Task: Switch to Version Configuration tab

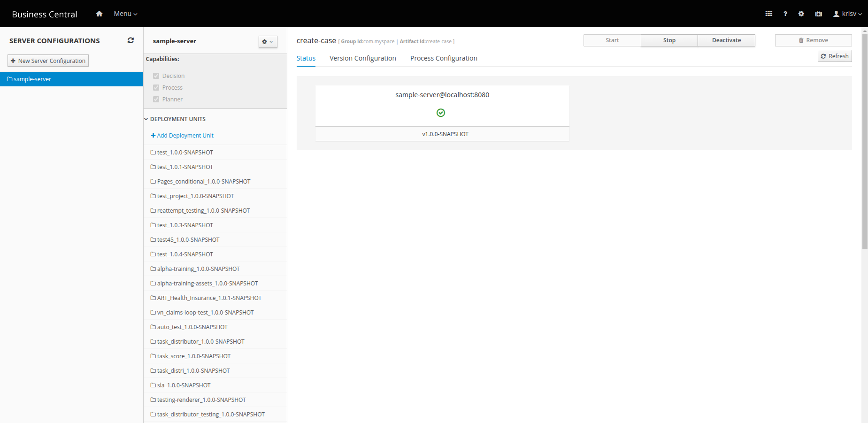Action: 362,58
